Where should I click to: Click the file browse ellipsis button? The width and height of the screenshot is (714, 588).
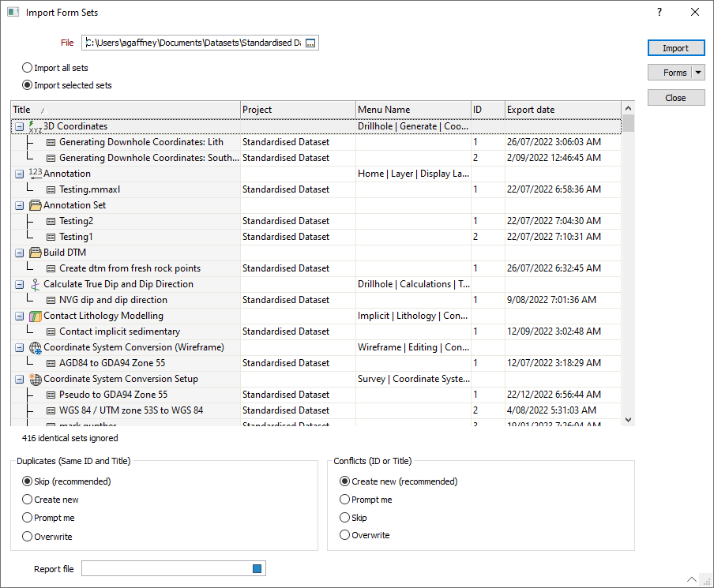pos(310,43)
